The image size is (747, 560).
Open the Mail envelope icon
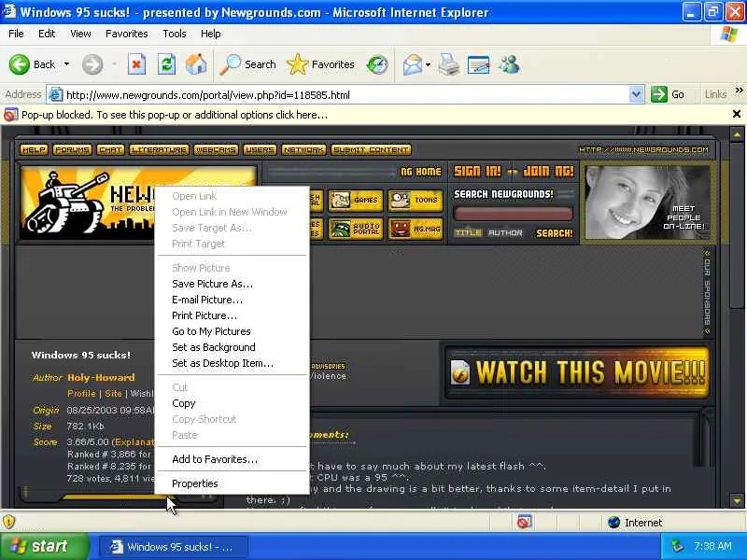coord(412,64)
